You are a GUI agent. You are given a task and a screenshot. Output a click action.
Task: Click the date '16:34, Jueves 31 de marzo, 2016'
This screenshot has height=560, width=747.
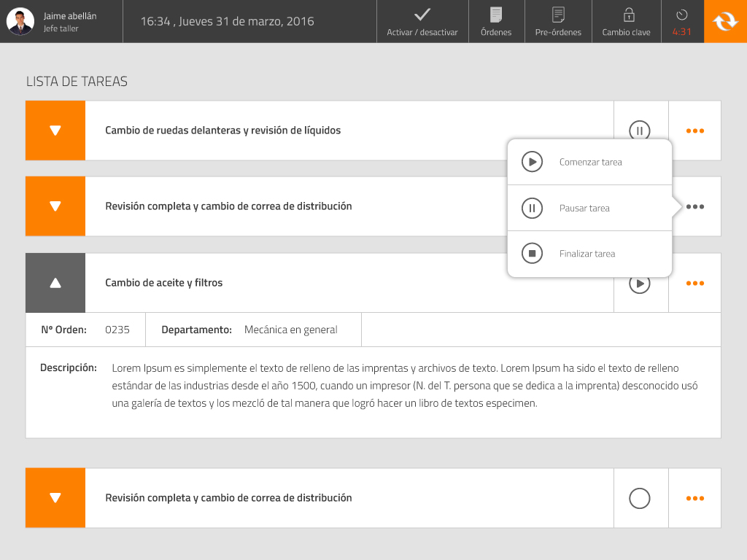[228, 21]
